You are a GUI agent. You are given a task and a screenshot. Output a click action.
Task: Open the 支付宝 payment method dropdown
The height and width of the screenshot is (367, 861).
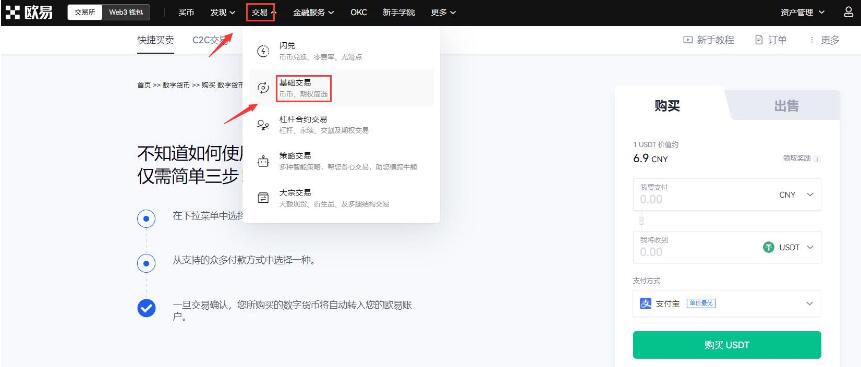[x=727, y=303]
